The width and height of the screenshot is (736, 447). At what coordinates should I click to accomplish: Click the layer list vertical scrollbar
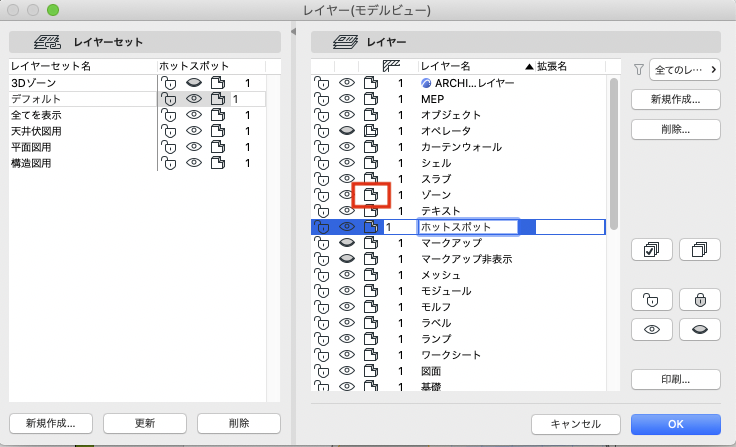tap(613, 155)
